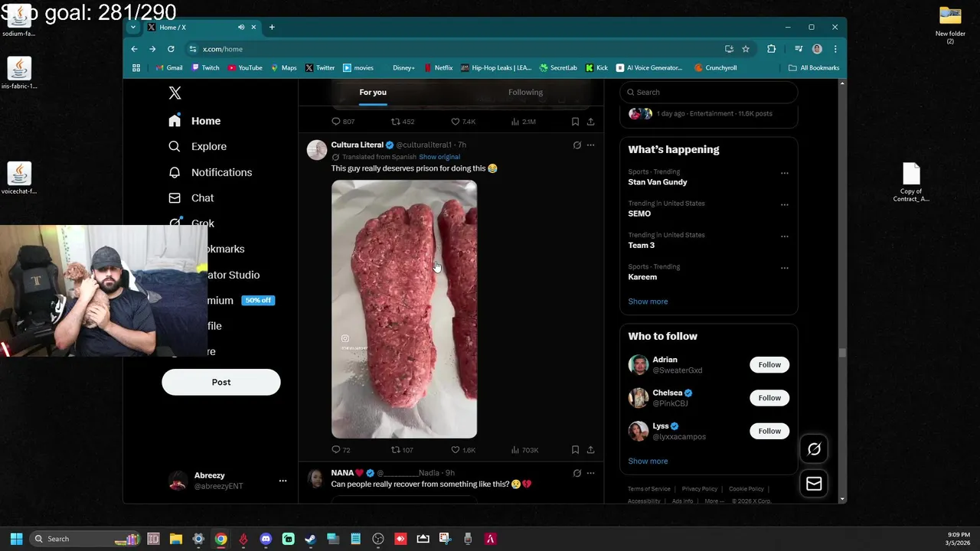Repost the top post with 452 reposts
The image size is (980, 551).
click(x=402, y=122)
